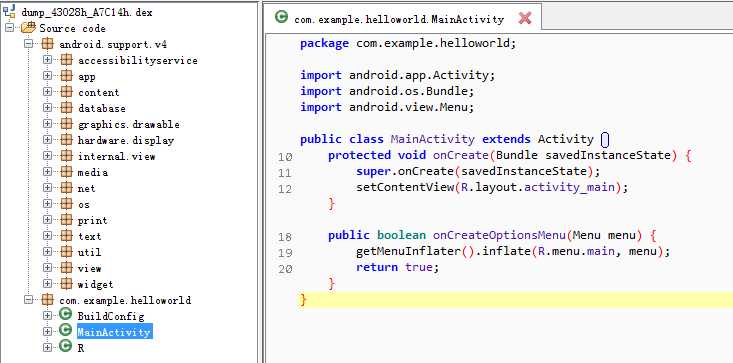
Task: Click the package icon beside content
Action: click(67, 92)
